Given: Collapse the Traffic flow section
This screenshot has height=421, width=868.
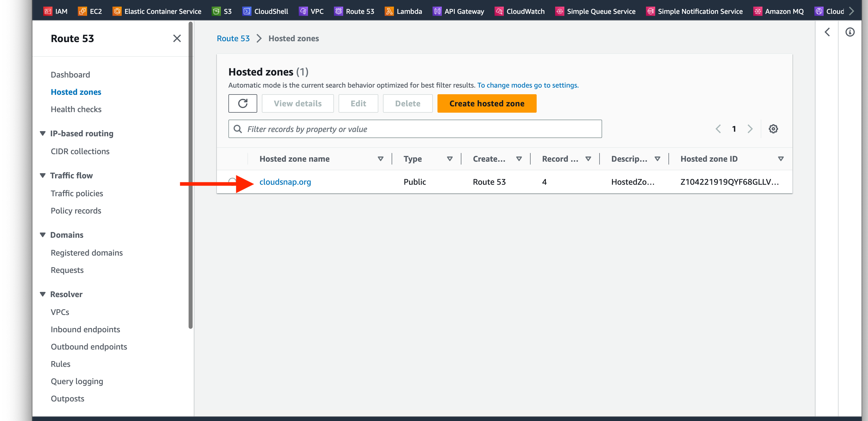Looking at the screenshot, I should (x=43, y=175).
